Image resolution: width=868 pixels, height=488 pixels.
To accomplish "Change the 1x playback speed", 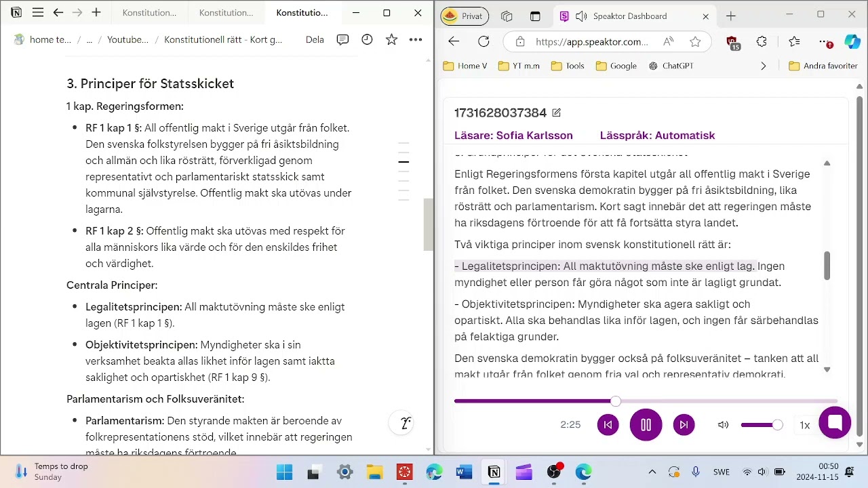I will click(805, 425).
